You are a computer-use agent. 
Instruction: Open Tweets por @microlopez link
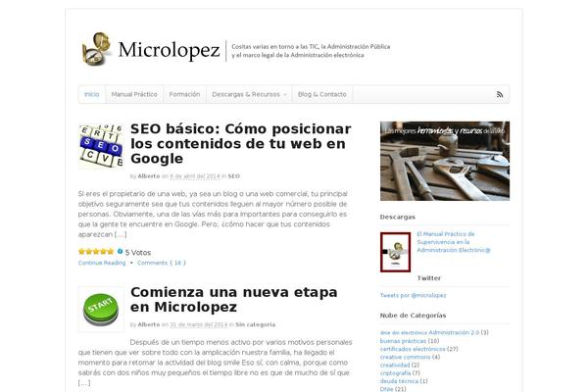click(414, 295)
